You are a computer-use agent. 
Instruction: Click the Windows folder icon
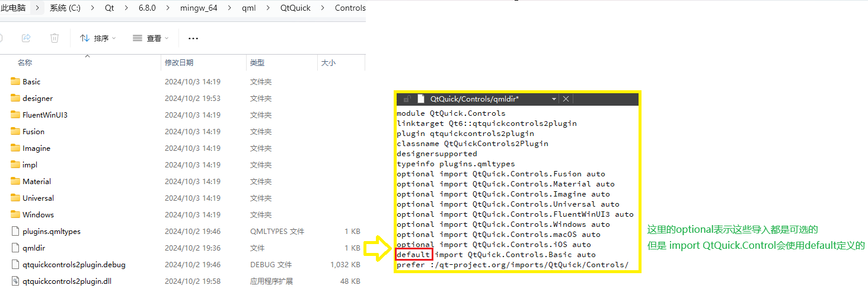coord(15,214)
